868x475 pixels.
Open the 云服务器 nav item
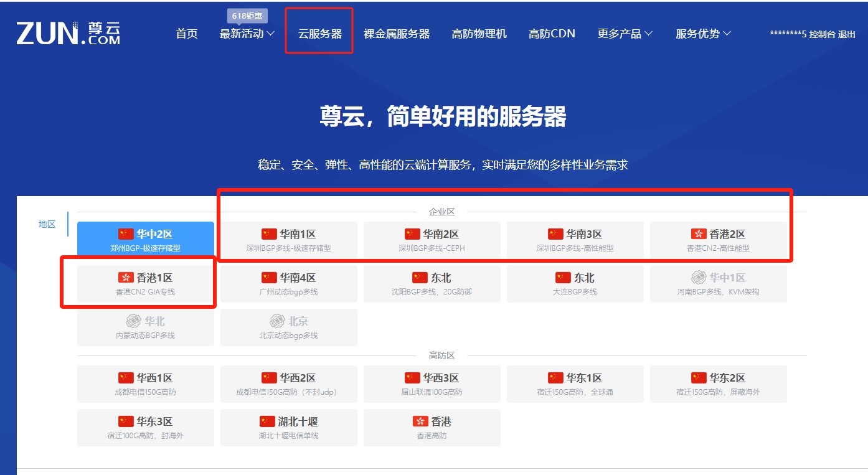pos(320,34)
